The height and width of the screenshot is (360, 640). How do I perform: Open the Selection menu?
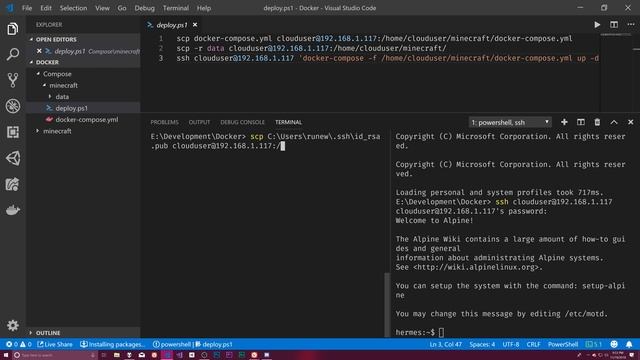pyautogui.click(x=73, y=8)
